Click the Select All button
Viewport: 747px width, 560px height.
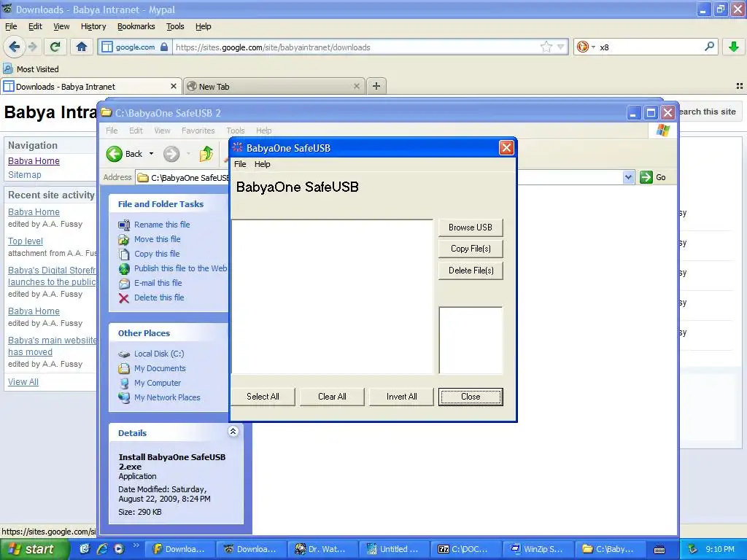click(263, 397)
